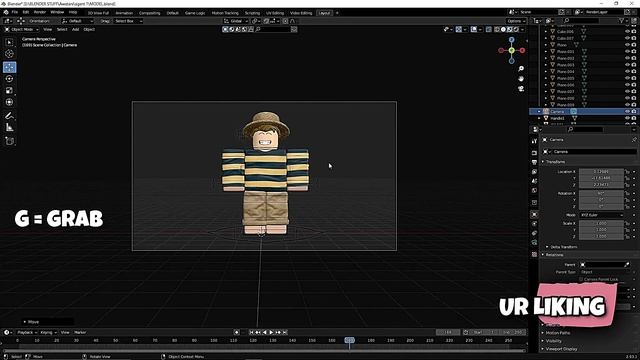This screenshot has width=640, height=360.
Task: Toggle visibility eye for Plane.001
Action: coord(627,51)
